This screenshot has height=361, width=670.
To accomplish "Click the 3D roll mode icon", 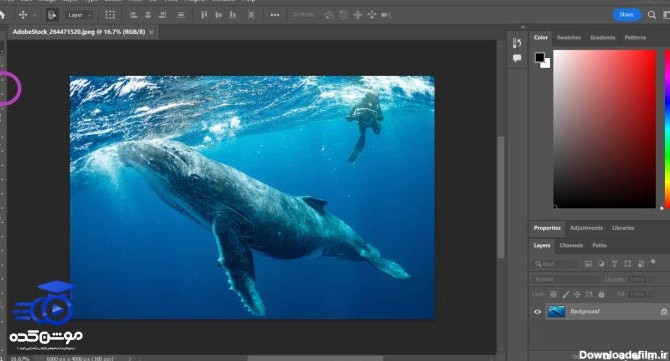I will (x=344, y=15).
